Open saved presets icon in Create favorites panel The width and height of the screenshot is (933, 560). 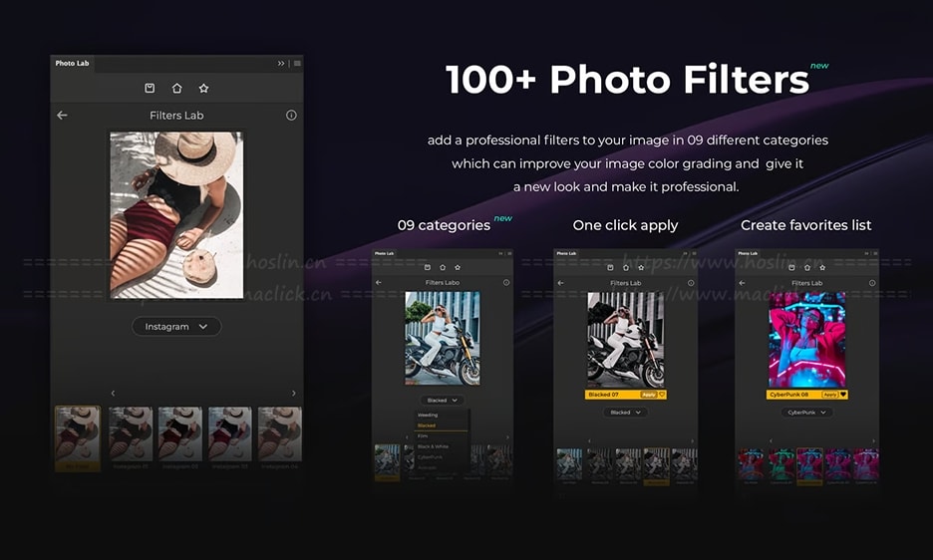791,267
